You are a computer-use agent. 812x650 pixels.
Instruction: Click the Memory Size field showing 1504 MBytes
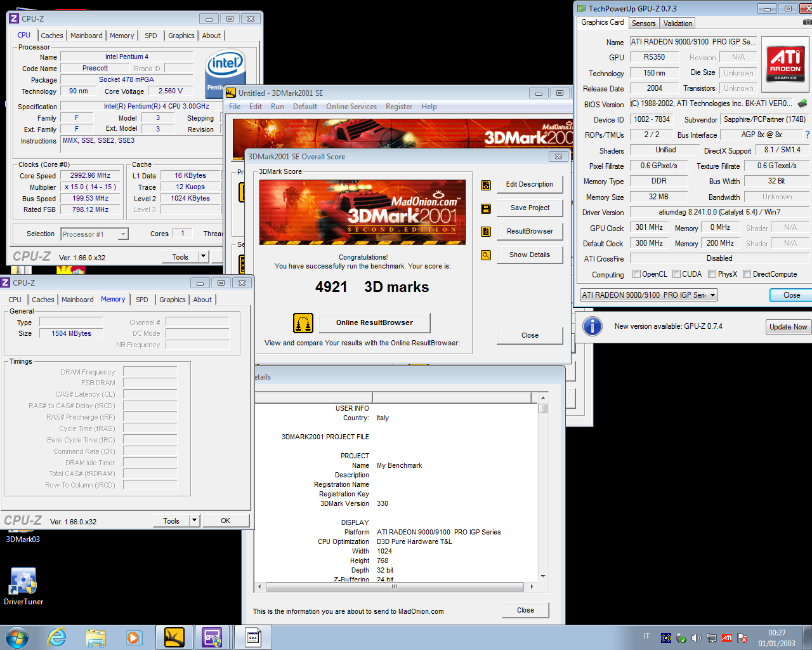point(71,334)
